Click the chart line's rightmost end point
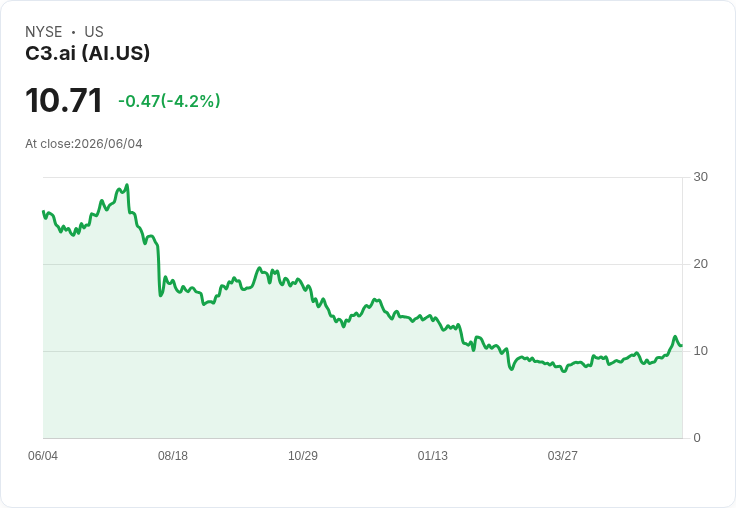This screenshot has height=508, width=736. coord(682,346)
